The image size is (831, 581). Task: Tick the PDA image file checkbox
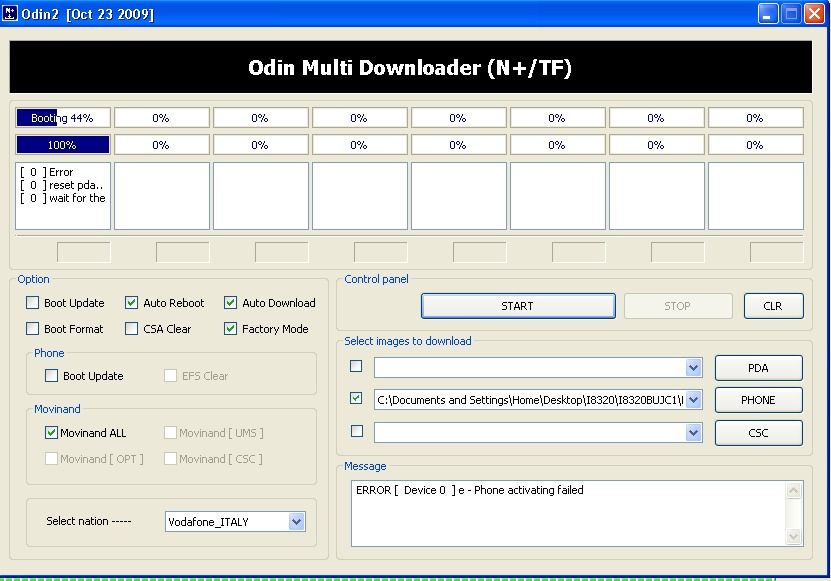356,366
